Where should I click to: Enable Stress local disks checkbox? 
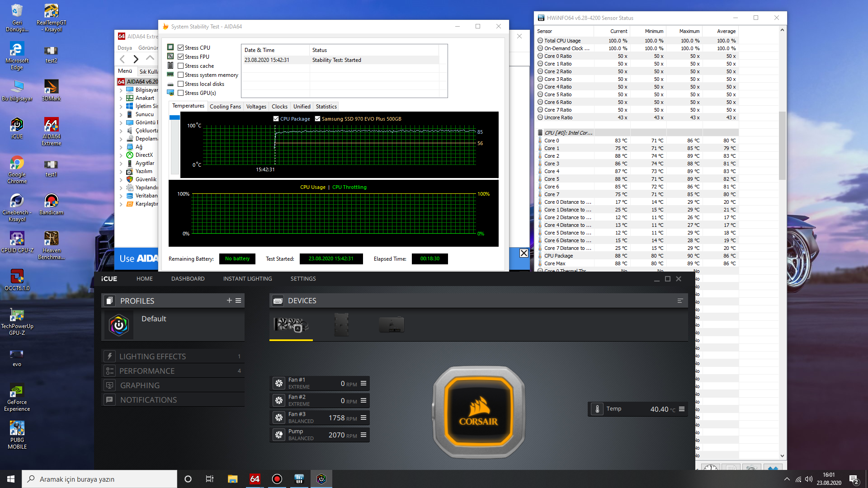coord(180,84)
